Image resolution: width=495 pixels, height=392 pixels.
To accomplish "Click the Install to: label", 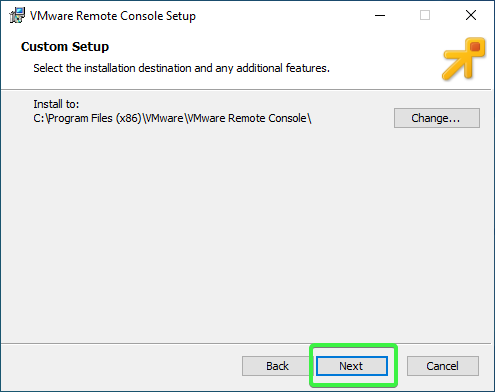I will 56,104.
